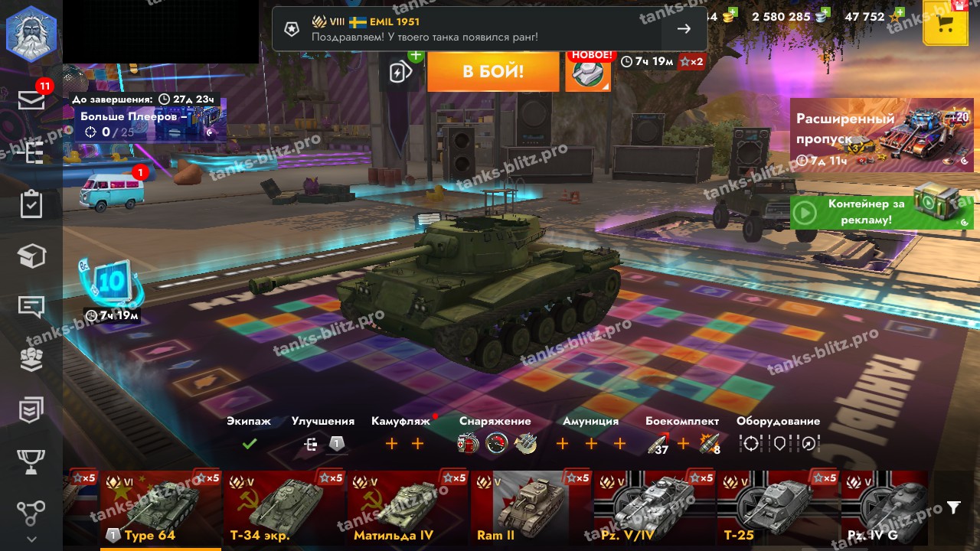This screenshot has width=980, height=551.
Task: Expand the sidebar with bottom chevron
Action: click(31, 539)
